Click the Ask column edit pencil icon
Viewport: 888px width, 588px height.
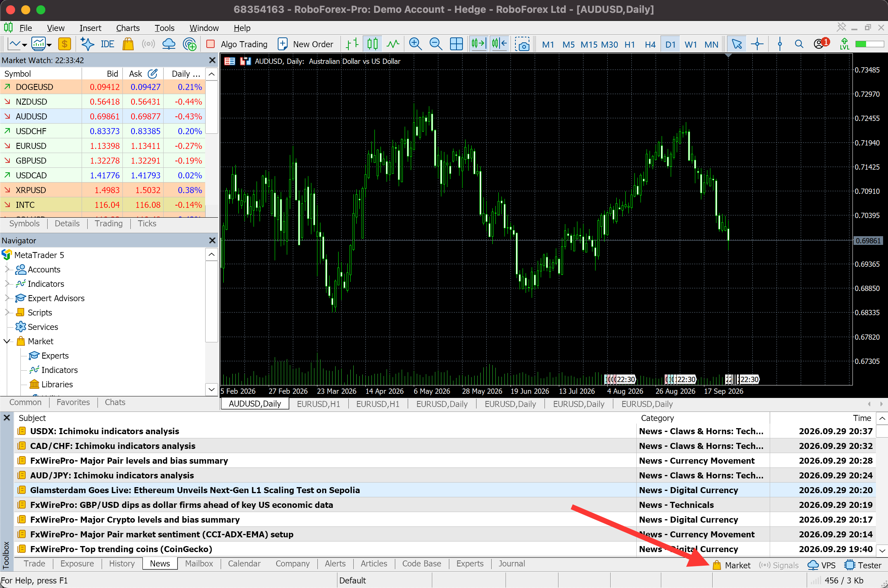[153, 74]
